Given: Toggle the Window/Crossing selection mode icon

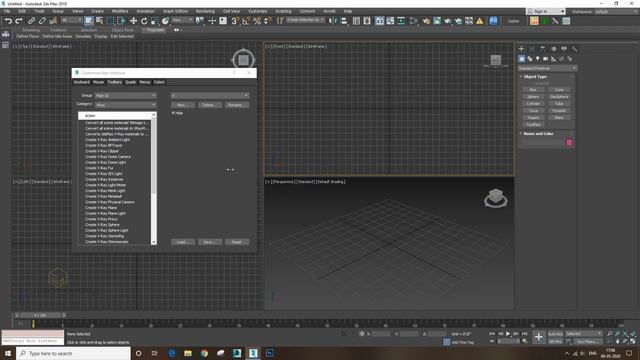Looking at the screenshot, I should [121, 21].
